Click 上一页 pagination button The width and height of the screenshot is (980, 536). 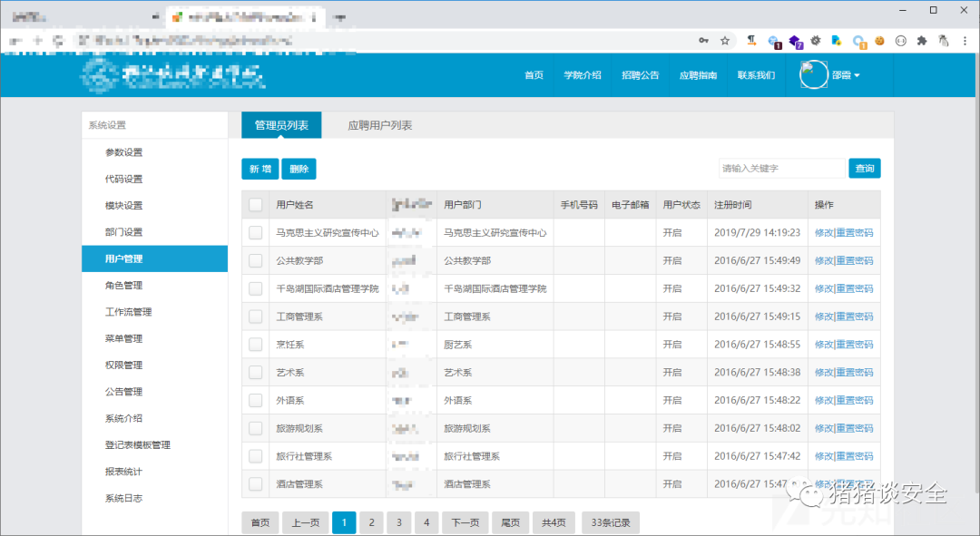(x=306, y=523)
